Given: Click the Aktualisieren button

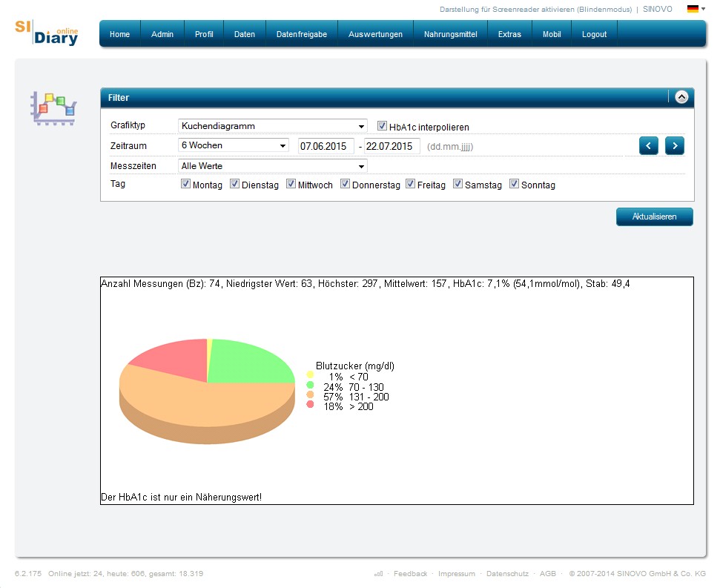Looking at the screenshot, I should 654,217.
